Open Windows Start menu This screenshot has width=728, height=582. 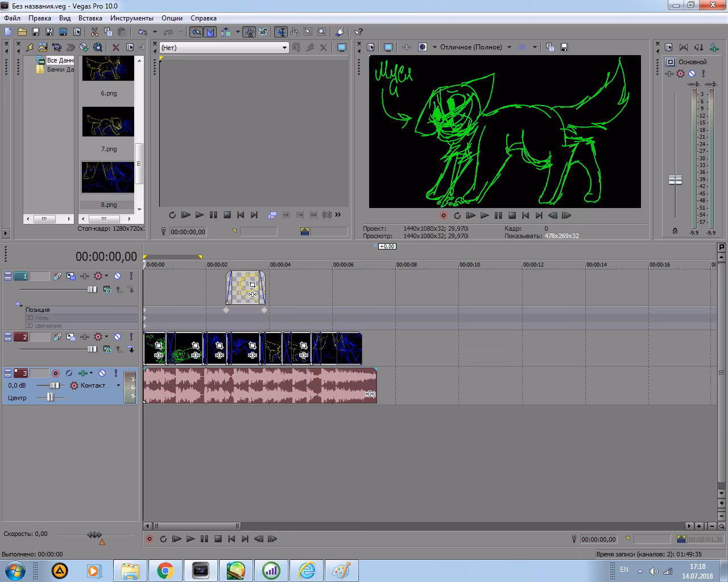[15, 570]
